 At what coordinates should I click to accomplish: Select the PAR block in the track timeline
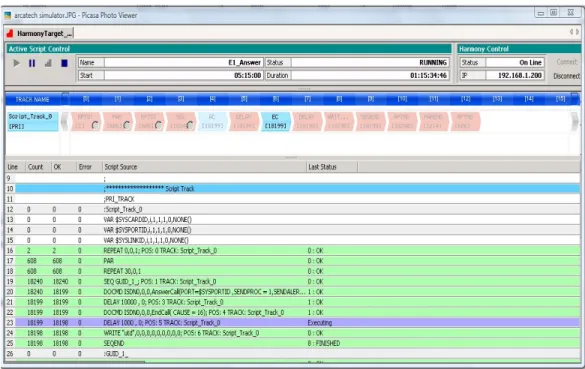click(117, 121)
